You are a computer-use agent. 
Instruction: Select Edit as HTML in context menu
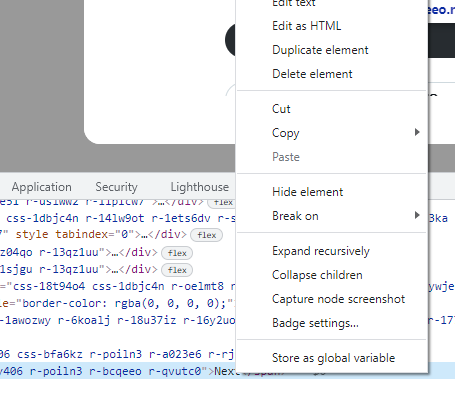(332, 26)
